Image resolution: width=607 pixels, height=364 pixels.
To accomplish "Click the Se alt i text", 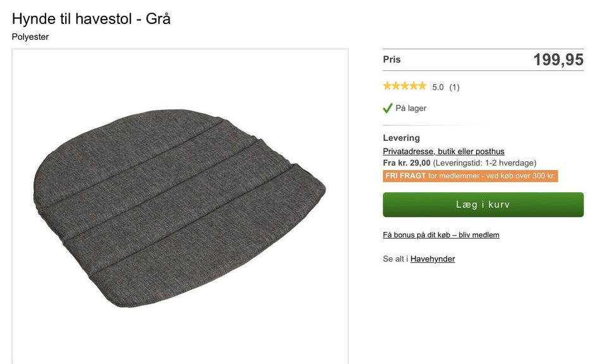I will [x=395, y=259].
